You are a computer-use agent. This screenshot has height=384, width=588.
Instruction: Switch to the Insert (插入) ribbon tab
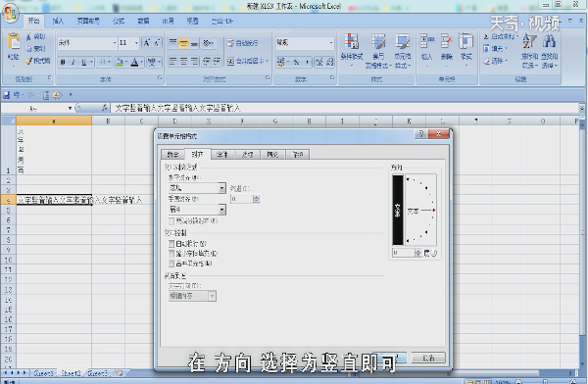[x=58, y=21]
